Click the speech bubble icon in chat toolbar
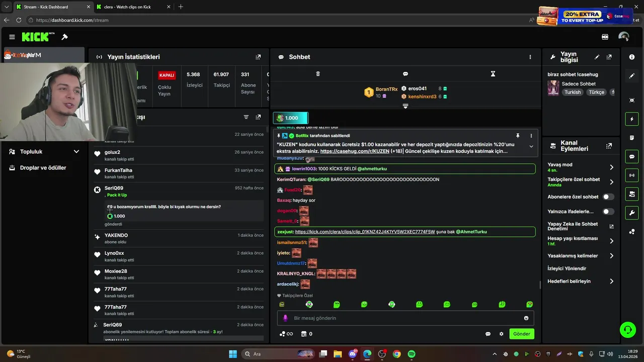This screenshot has height=362, width=644. coord(406,74)
